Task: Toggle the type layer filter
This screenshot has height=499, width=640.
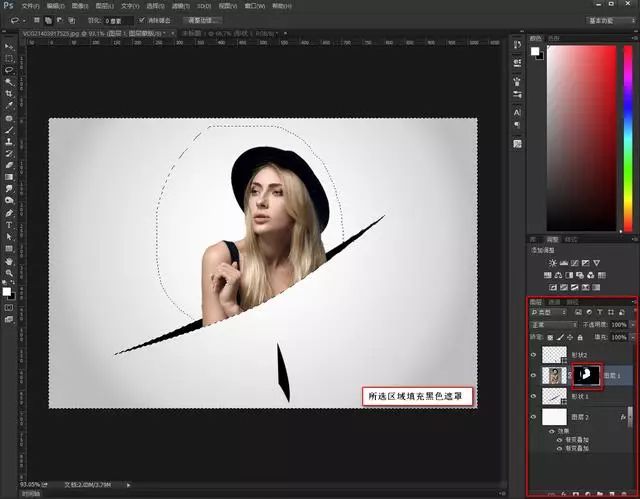Action: click(x=600, y=312)
